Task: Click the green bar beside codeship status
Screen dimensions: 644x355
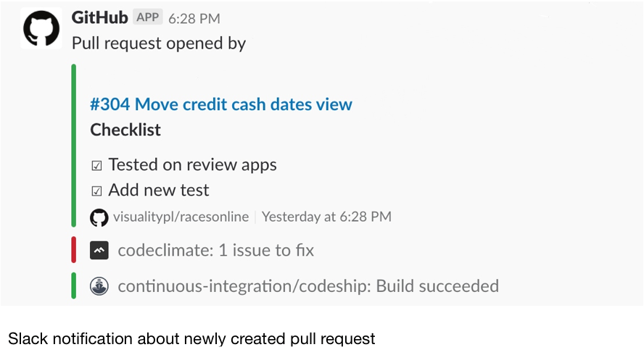Action: point(73,285)
